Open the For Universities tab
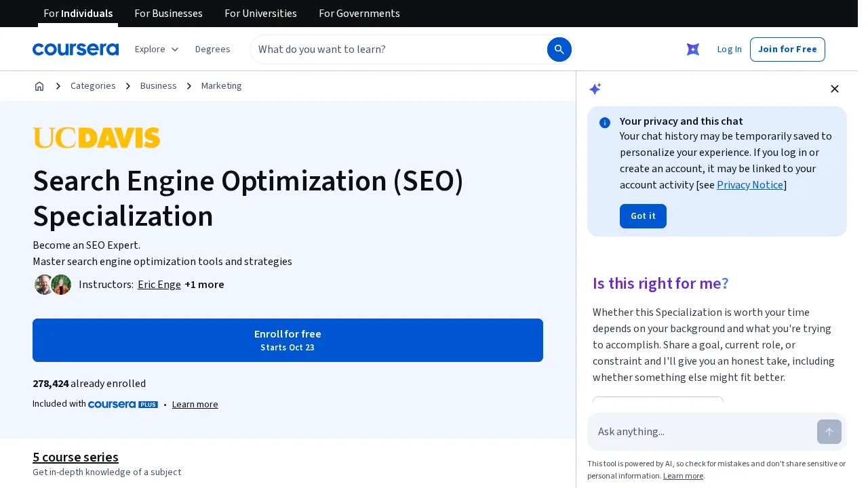Viewport: 868px width, 488px height. point(260,14)
